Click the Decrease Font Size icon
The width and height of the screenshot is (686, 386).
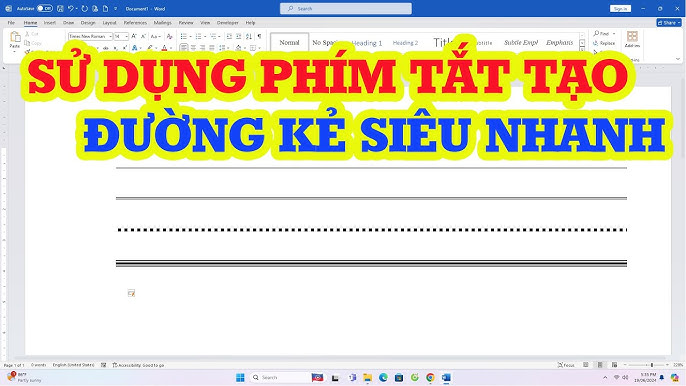click(x=143, y=36)
